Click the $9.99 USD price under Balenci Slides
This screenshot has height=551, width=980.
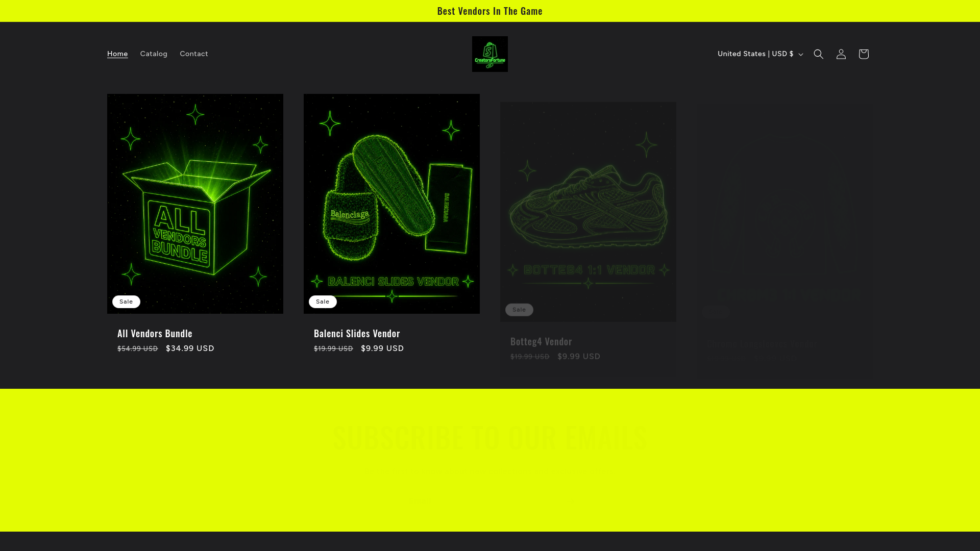tap(382, 348)
